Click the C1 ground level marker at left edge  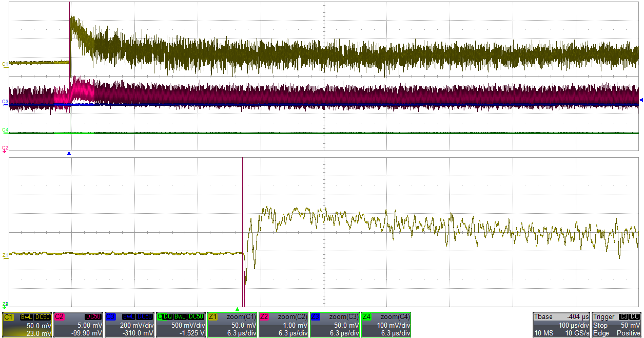(5, 64)
